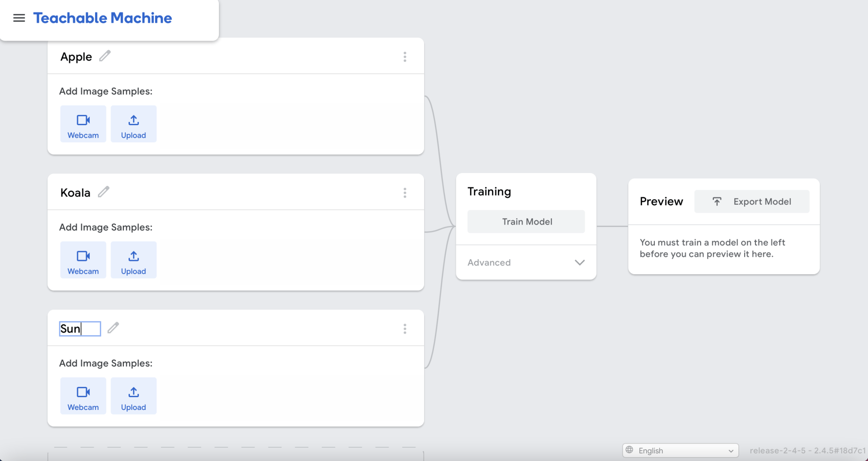
Task: Start Webcam capture for Apple class
Action: (83, 124)
